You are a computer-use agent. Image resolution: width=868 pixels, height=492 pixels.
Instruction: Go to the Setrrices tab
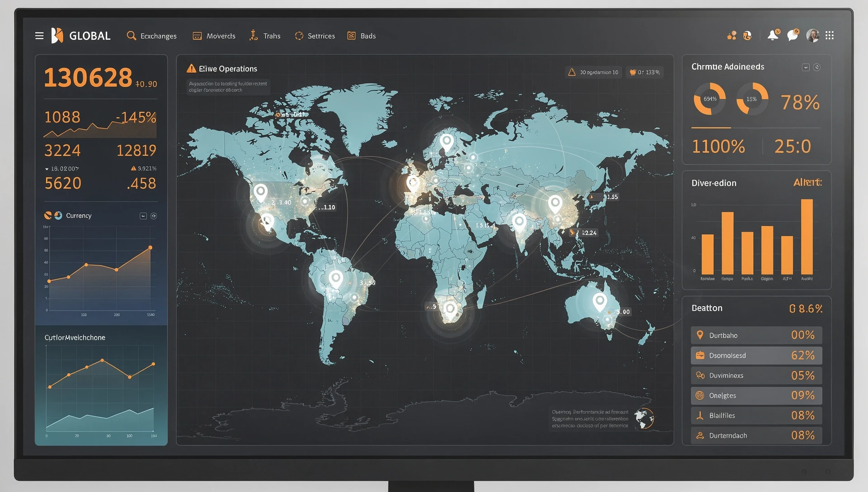click(315, 36)
